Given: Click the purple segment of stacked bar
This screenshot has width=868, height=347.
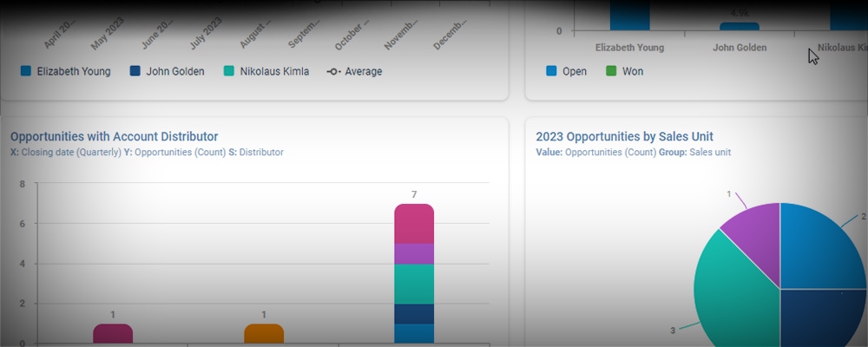Looking at the screenshot, I should click(x=414, y=254).
